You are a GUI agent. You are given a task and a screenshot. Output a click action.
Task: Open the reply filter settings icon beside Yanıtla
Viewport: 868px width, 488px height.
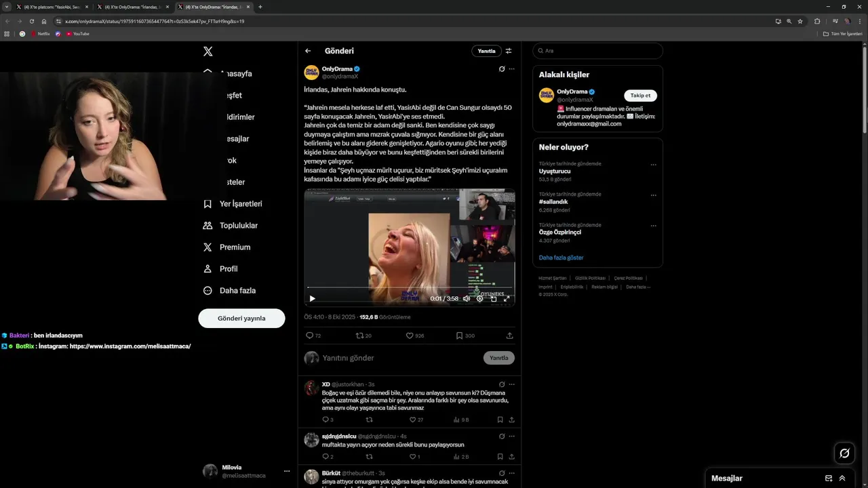tap(509, 51)
